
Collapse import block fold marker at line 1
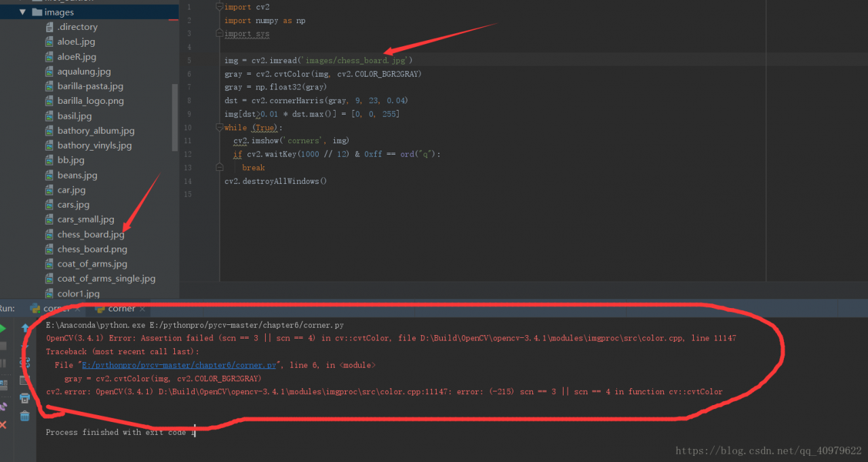pos(219,7)
